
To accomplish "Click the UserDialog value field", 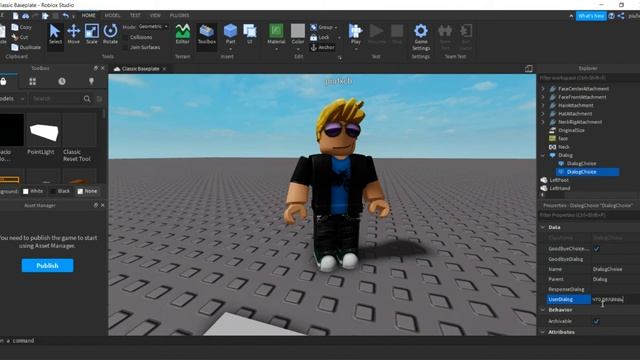I will (616, 300).
